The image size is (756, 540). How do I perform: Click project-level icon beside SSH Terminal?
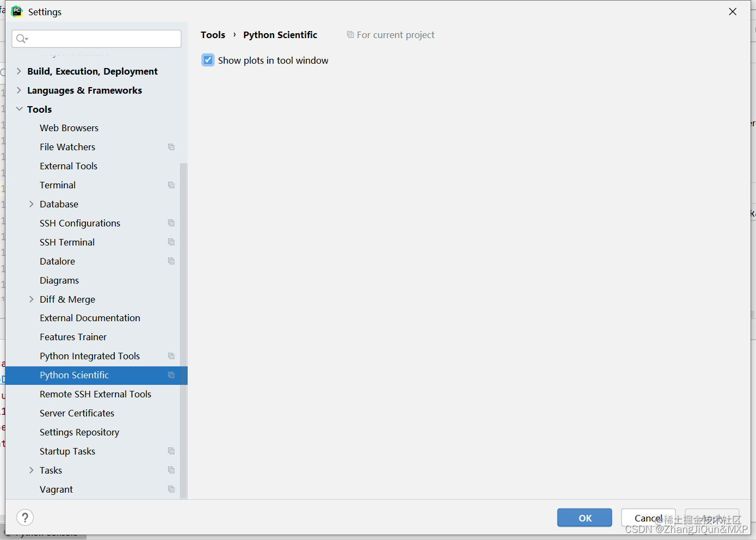171,242
